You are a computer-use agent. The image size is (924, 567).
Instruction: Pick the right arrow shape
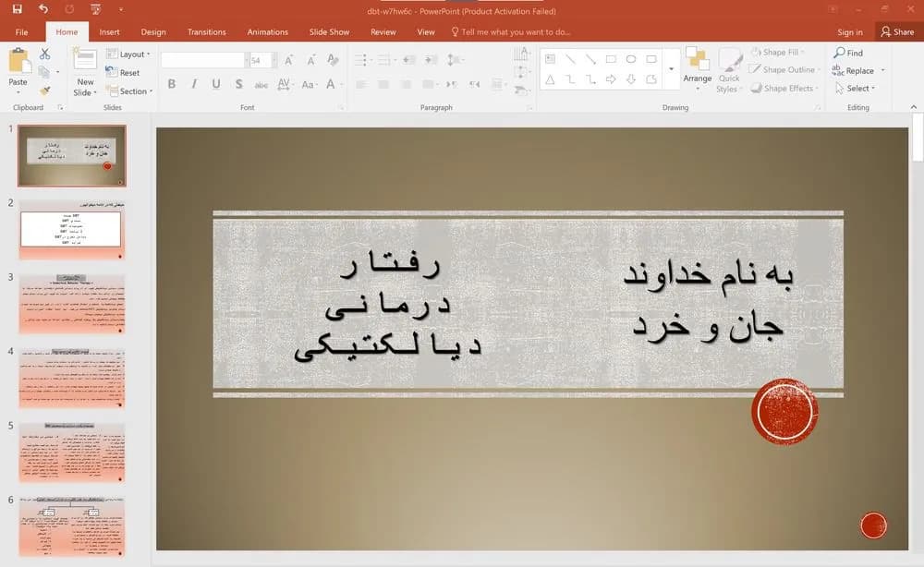coord(611,79)
